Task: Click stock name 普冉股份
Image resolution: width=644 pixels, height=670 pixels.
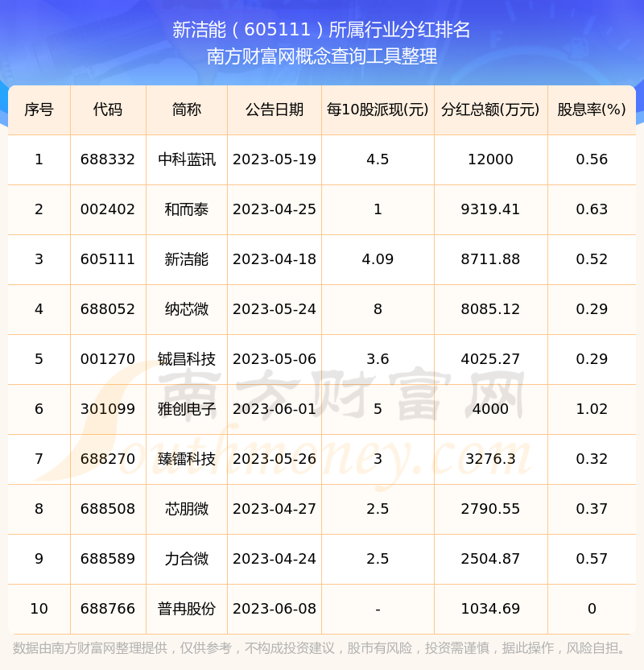Action: (x=186, y=609)
